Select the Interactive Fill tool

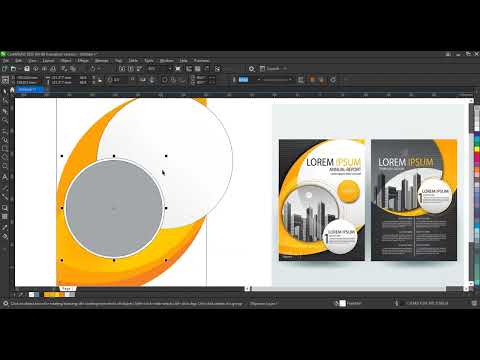pos(5,237)
